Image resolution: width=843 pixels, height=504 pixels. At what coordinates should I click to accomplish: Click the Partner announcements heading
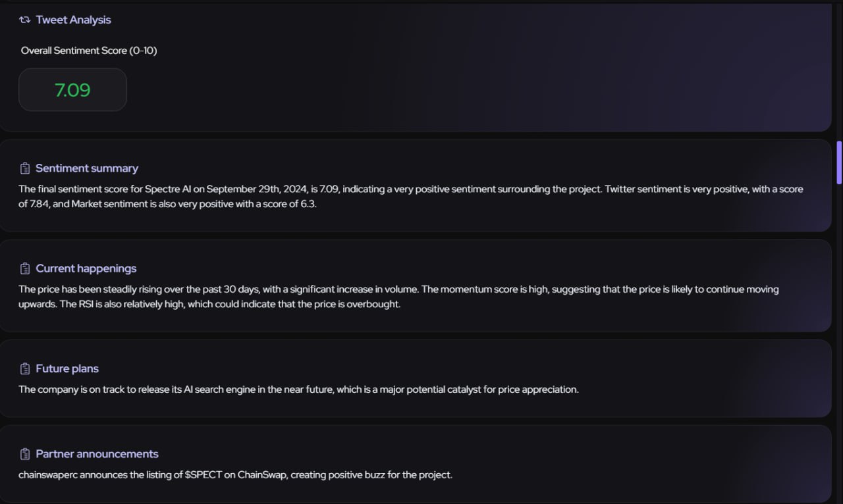point(97,454)
